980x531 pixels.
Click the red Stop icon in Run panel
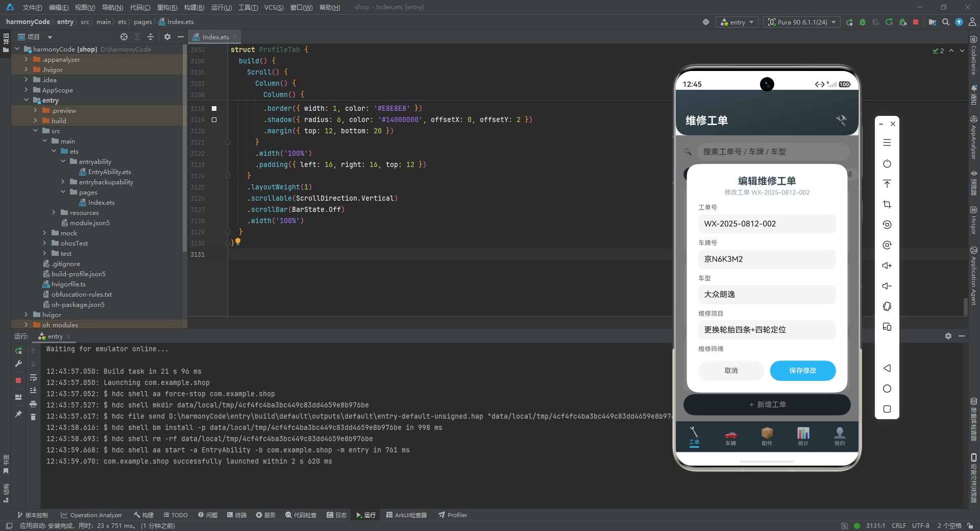click(x=18, y=380)
